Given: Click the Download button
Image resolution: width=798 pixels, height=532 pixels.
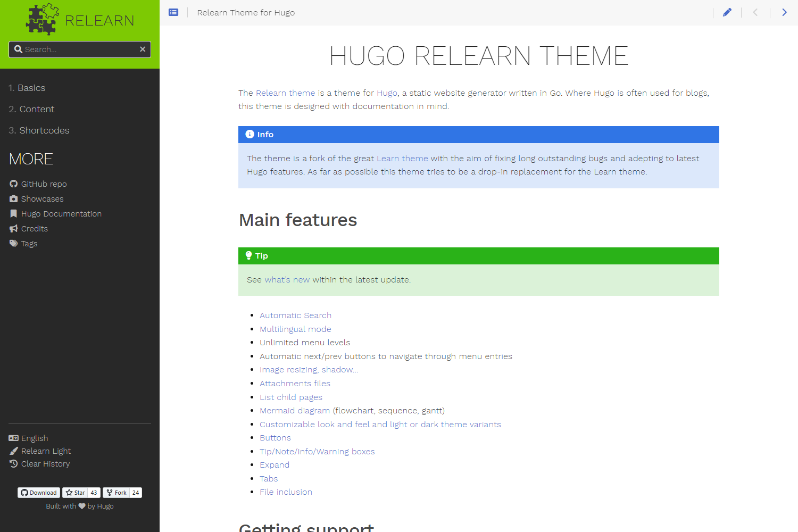Looking at the screenshot, I should (x=38, y=493).
